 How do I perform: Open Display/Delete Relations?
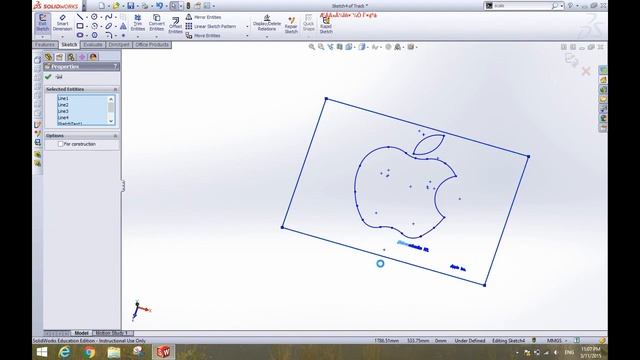(x=267, y=23)
